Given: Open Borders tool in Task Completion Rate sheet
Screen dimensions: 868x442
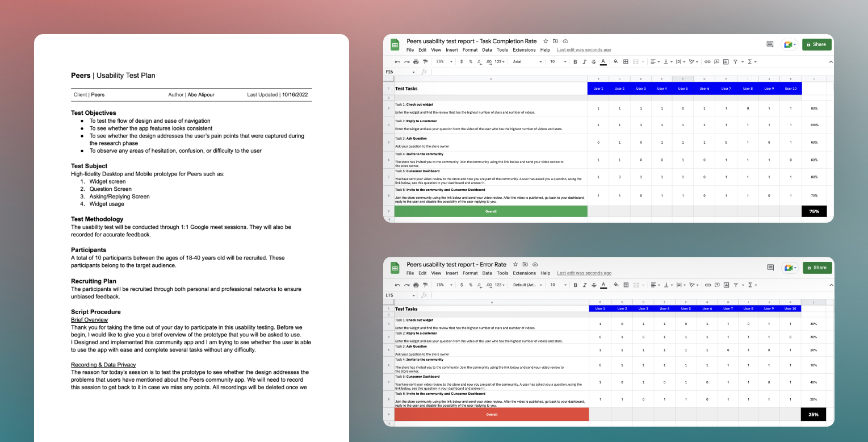Looking at the screenshot, I should pyautogui.click(x=626, y=61).
